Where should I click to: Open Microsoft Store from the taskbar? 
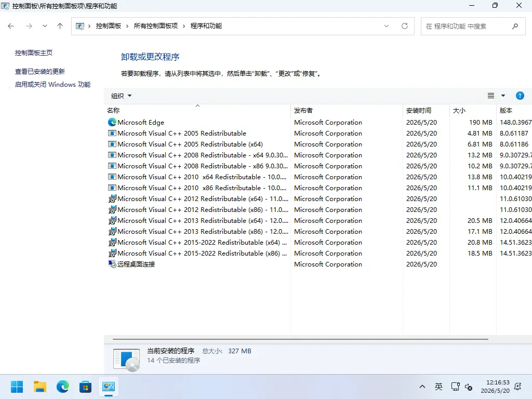(86, 387)
